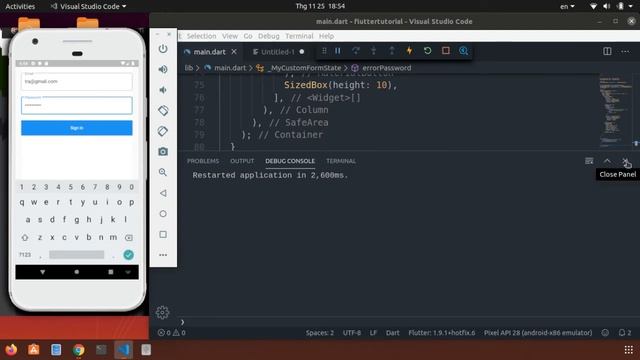640x360 pixels.
Task: Click the code minimap
Action: pos(616,110)
